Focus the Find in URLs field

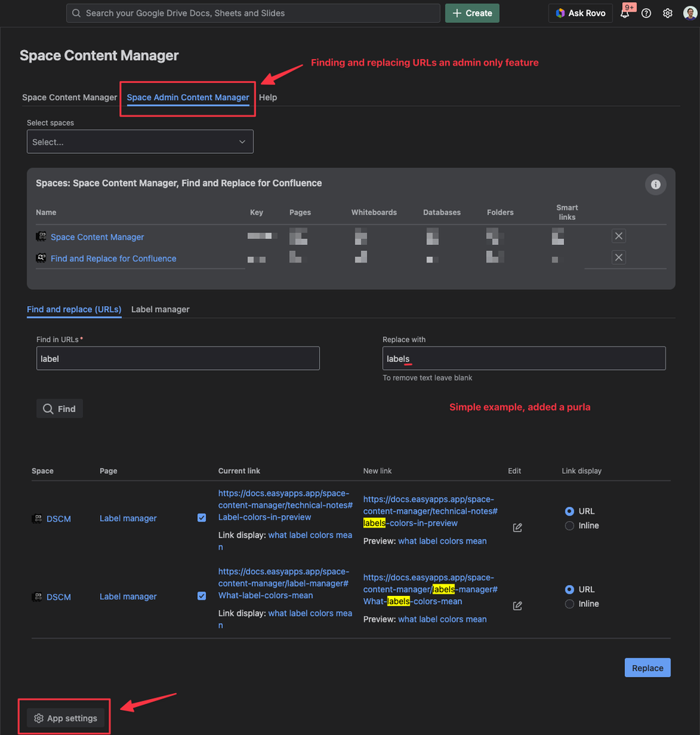[x=178, y=358]
